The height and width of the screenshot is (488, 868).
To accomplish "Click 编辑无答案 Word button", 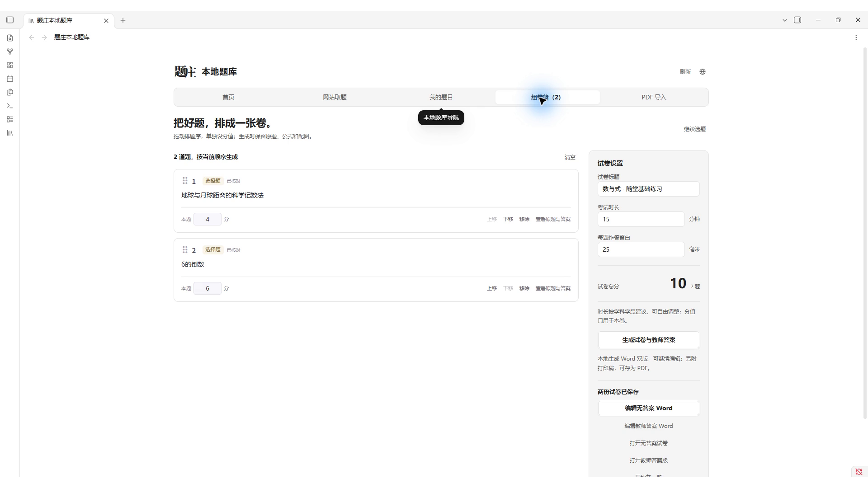I will click(x=648, y=408).
